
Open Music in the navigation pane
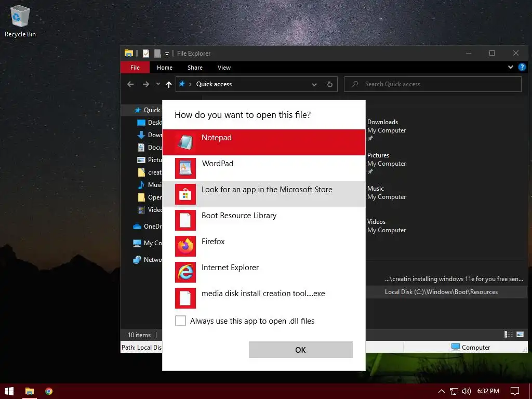coord(149,184)
